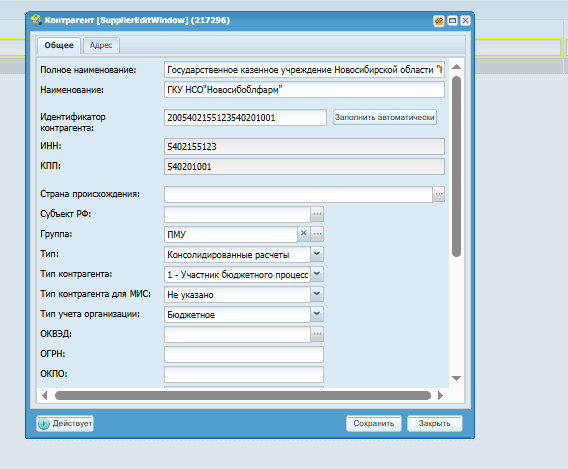The image size is (568, 469).
Task: Click the orange link icon in title bar
Action: (439, 21)
